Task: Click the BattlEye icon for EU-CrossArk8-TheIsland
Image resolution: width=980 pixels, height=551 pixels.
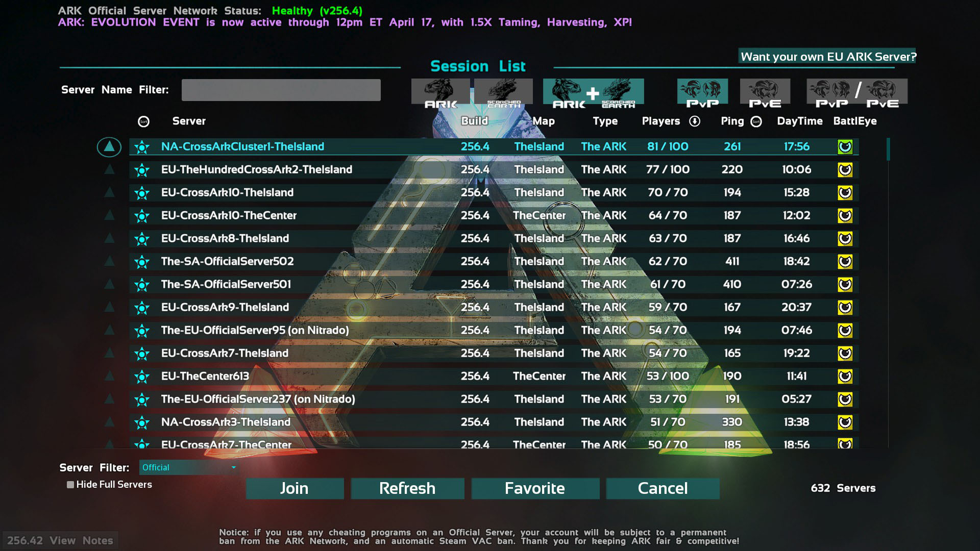Action: 845,239
